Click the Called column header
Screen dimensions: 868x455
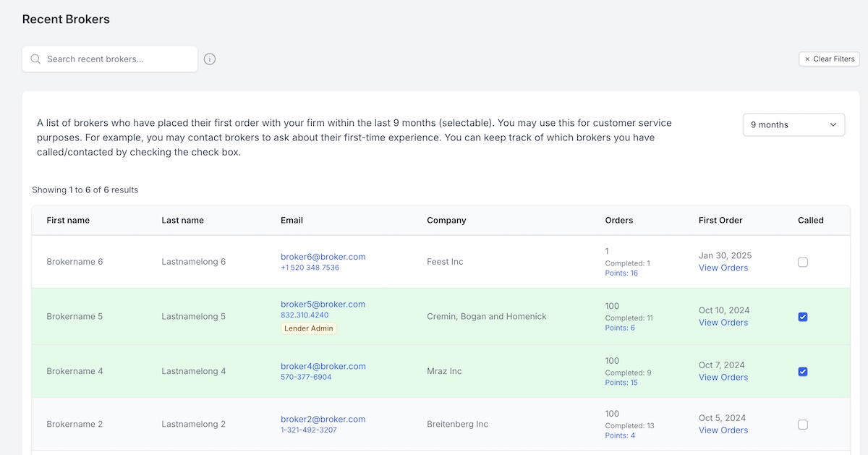(x=811, y=220)
